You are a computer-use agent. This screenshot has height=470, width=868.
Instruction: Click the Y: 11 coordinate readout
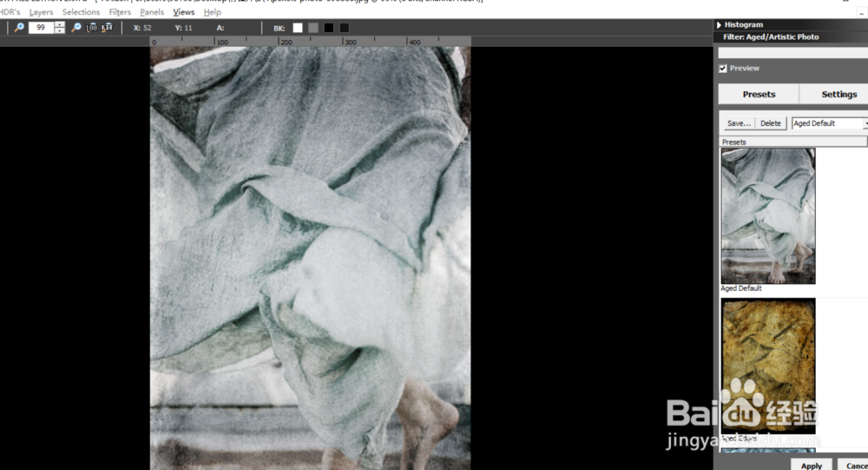[183, 28]
